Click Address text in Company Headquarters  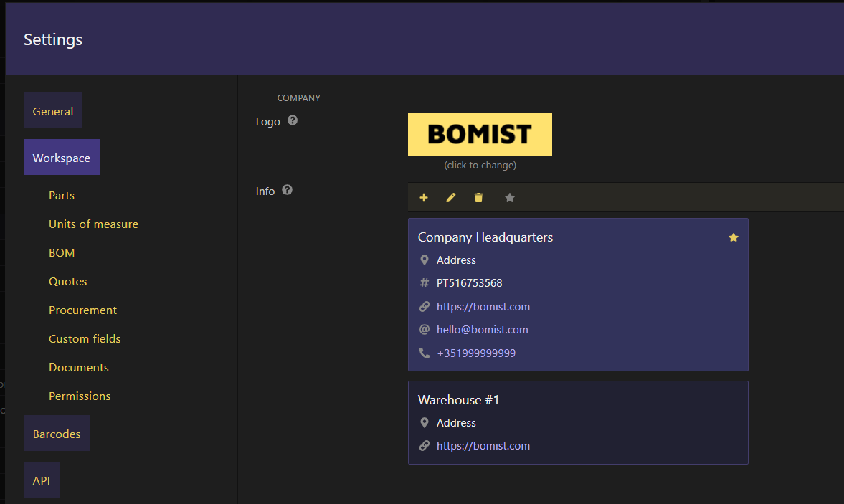point(456,260)
